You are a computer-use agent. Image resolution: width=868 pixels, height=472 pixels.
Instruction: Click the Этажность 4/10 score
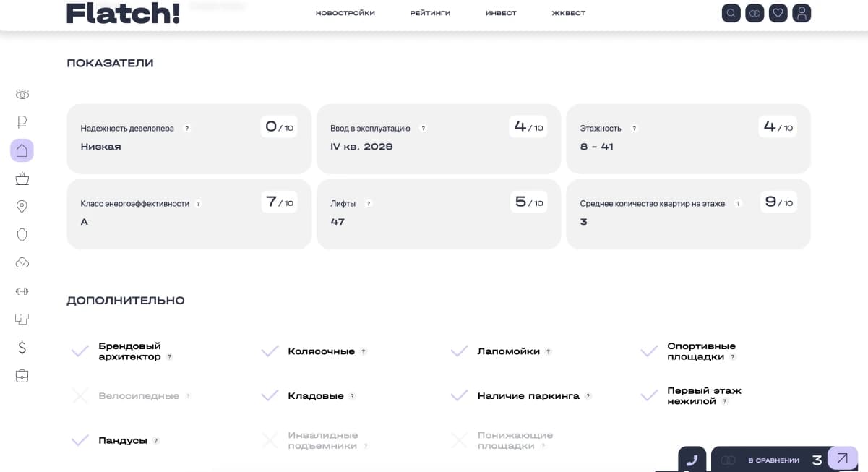pos(778,127)
